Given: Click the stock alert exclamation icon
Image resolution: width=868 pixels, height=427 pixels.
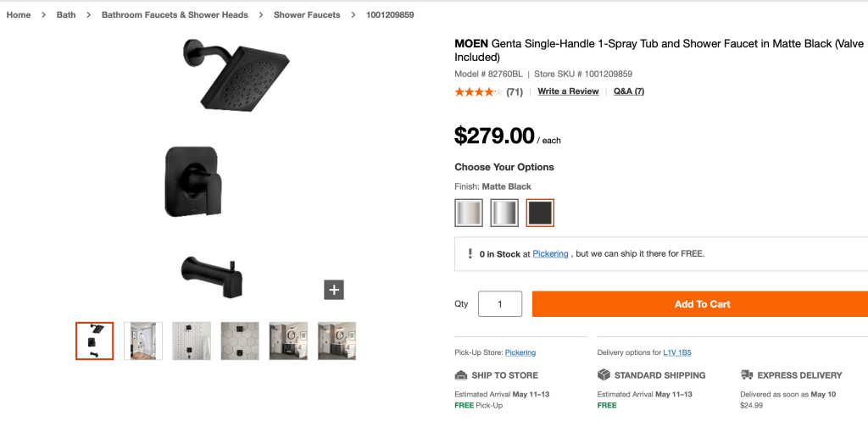Looking at the screenshot, I should (470, 253).
